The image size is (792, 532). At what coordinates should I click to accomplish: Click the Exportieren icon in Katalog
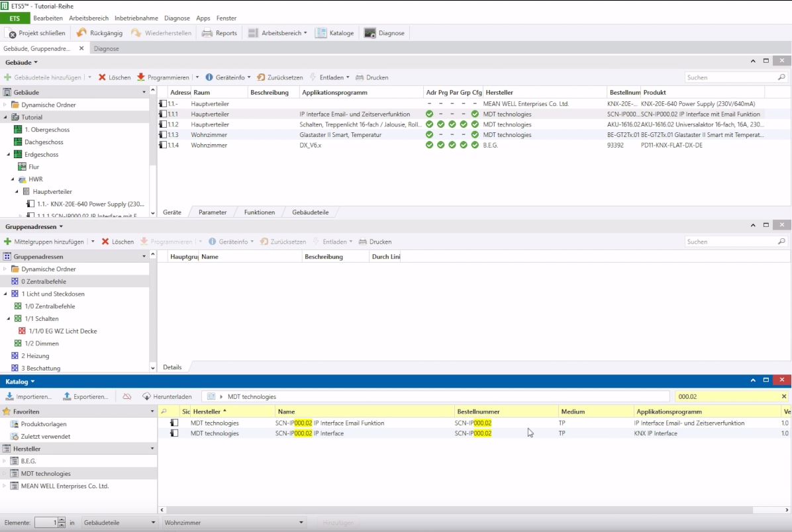pos(67,397)
